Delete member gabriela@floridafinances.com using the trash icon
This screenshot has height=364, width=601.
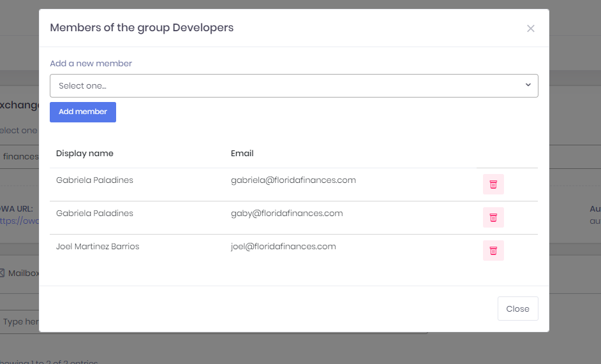pos(493,184)
